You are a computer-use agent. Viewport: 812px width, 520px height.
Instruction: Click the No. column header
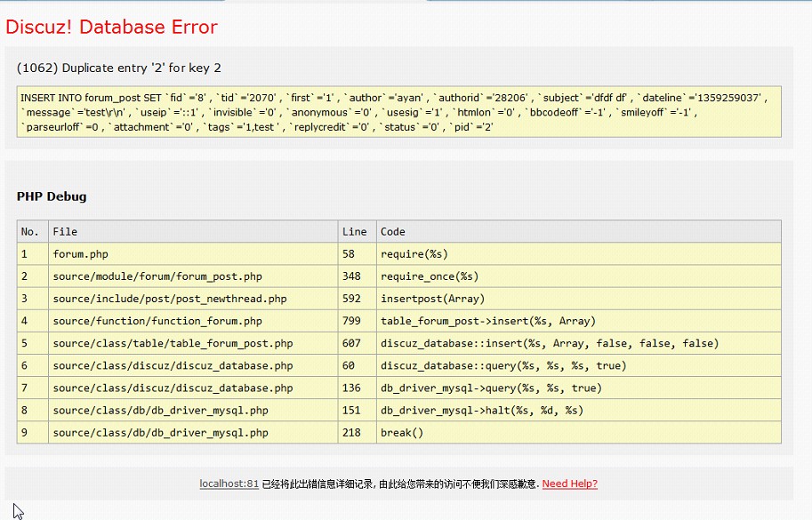pyautogui.click(x=33, y=231)
